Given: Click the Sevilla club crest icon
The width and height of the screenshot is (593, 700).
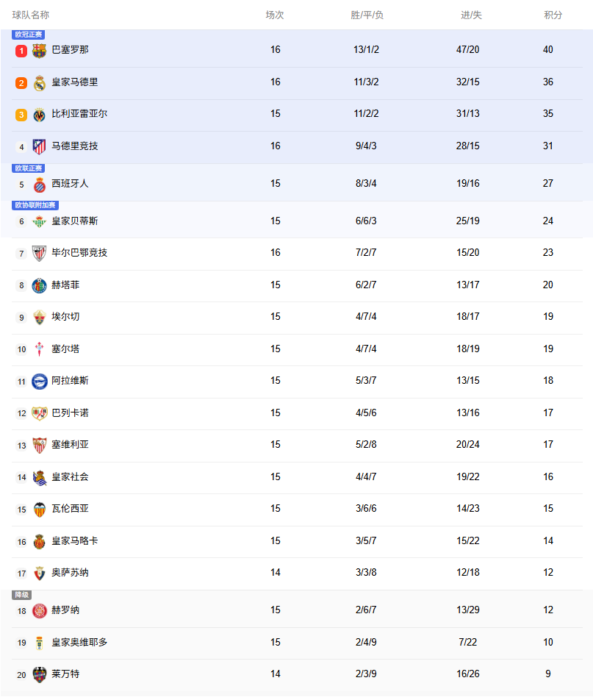Looking at the screenshot, I should (x=40, y=446).
